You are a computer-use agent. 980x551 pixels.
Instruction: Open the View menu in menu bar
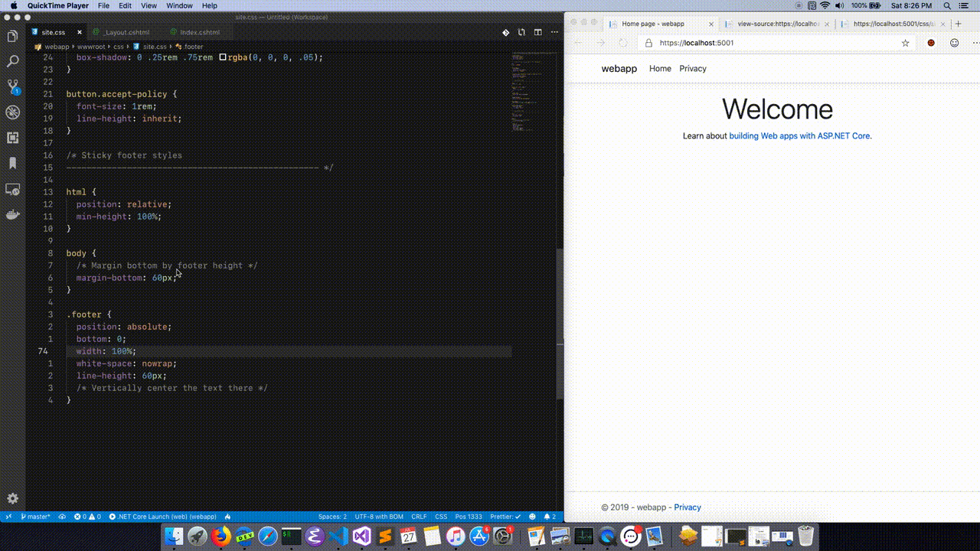pos(149,5)
